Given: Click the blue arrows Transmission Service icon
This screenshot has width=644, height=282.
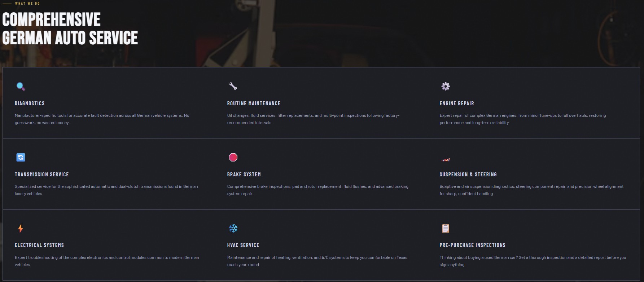Looking at the screenshot, I should click(21, 157).
